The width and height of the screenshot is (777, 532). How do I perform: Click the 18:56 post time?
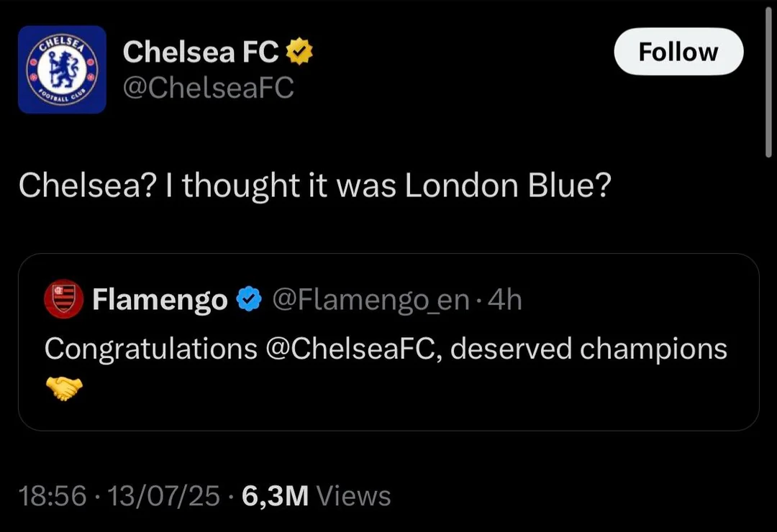(53, 496)
